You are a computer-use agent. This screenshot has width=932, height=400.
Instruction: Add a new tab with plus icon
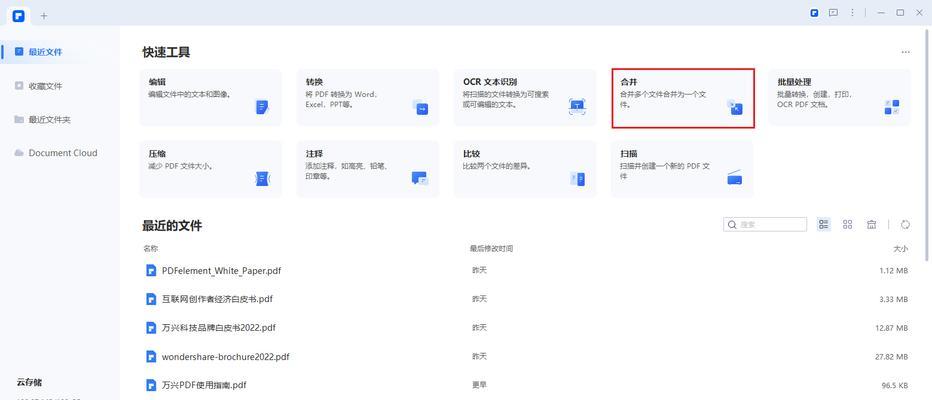click(x=43, y=15)
